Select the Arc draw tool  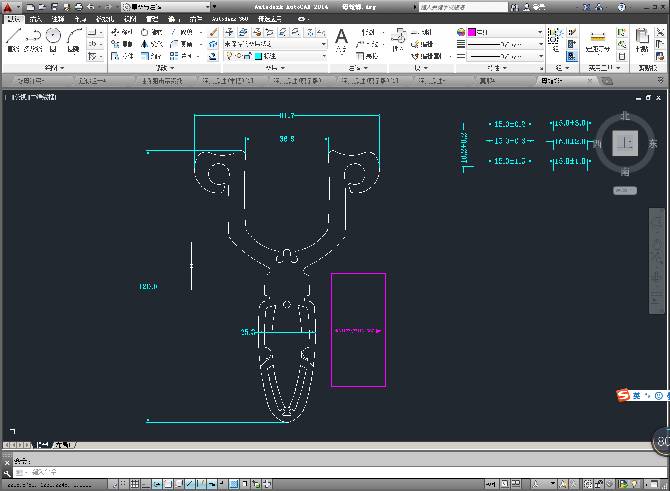click(x=73, y=39)
